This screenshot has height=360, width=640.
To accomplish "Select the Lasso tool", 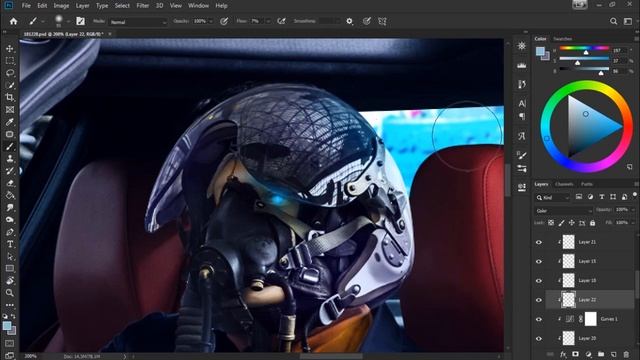I will 10,73.
